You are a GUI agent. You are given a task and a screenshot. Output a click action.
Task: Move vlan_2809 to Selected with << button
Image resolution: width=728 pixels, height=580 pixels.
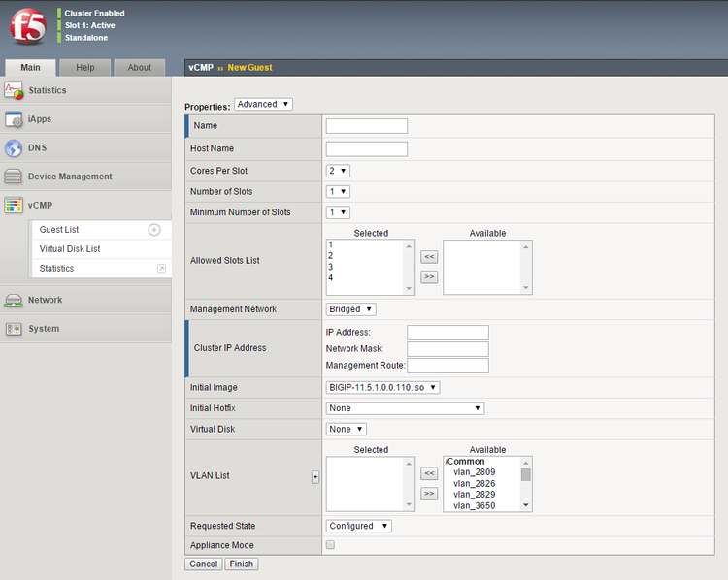pyautogui.click(x=429, y=472)
